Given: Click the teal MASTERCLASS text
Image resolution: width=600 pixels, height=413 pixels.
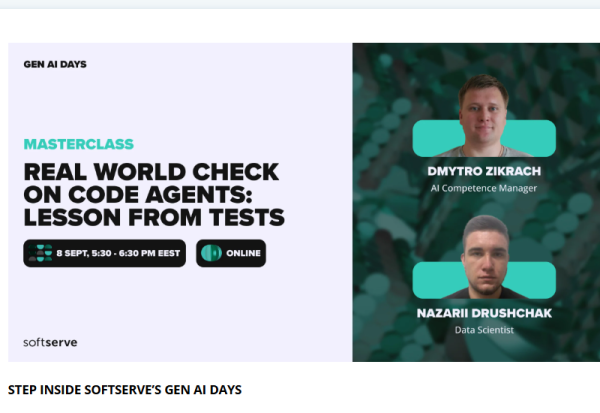Looking at the screenshot, I should pyautogui.click(x=79, y=144).
